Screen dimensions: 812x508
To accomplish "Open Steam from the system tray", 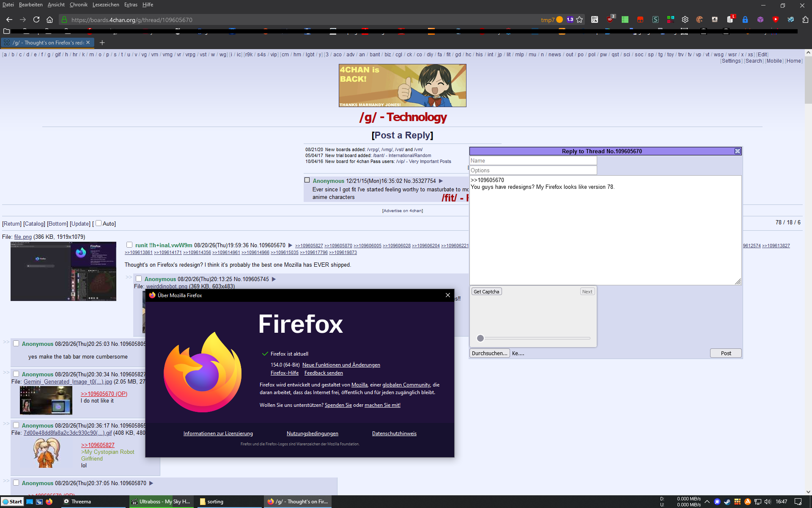I will pyautogui.click(x=727, y=502).
